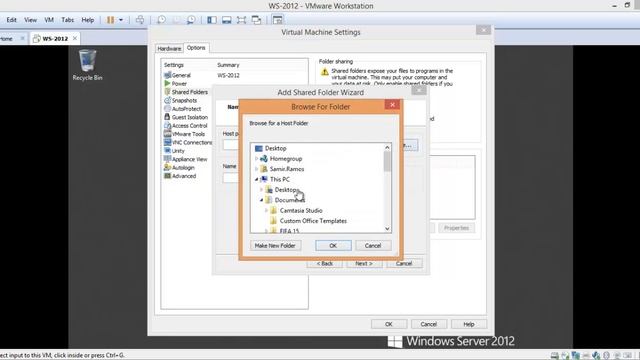This screenshot has width=640, height=360.
Task: Click the folder tree scrollbar down arrow
Action: click(387, 229)
